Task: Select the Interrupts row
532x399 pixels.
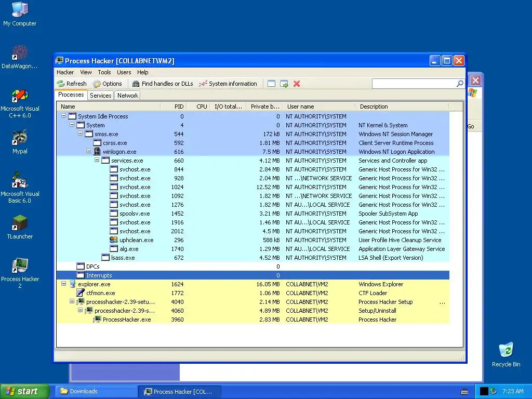Action: pos(253,275)
